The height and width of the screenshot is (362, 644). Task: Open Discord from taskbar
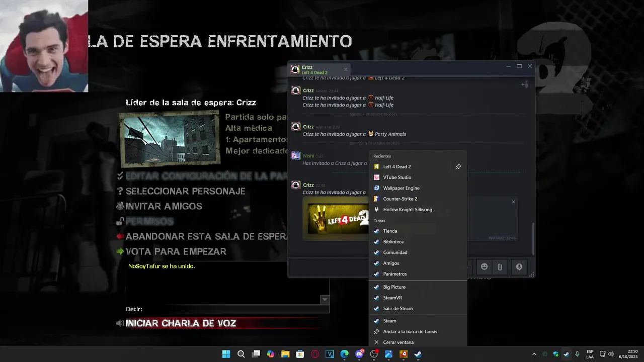tap(359, 354)
